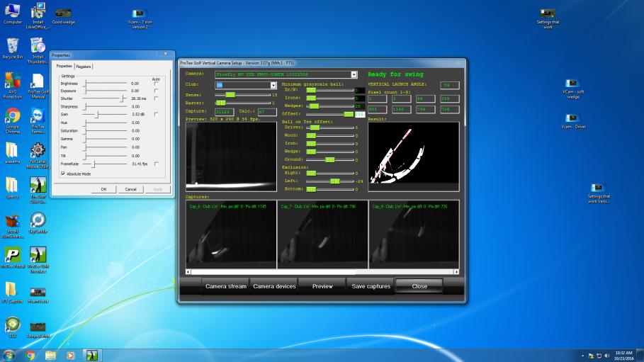Viewport: 644px width, 362px height.
Task: Open the ProTee Golf Manual document icon
Action: point(38,86)
